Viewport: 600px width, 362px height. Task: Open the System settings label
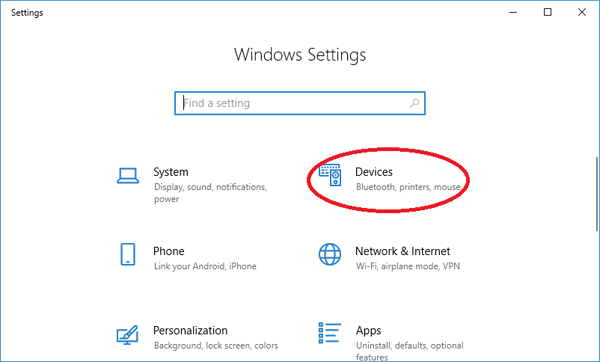(x=171, y=172)
